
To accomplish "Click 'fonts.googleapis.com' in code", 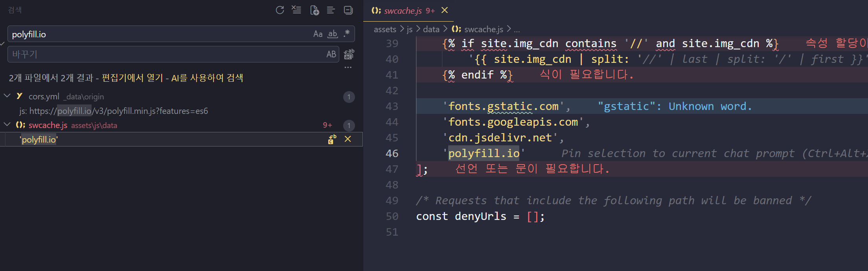I will (513, 122).
